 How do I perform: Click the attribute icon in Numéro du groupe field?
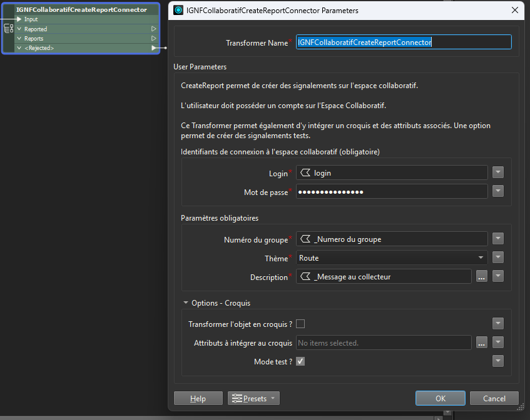(x=305, y=239)
